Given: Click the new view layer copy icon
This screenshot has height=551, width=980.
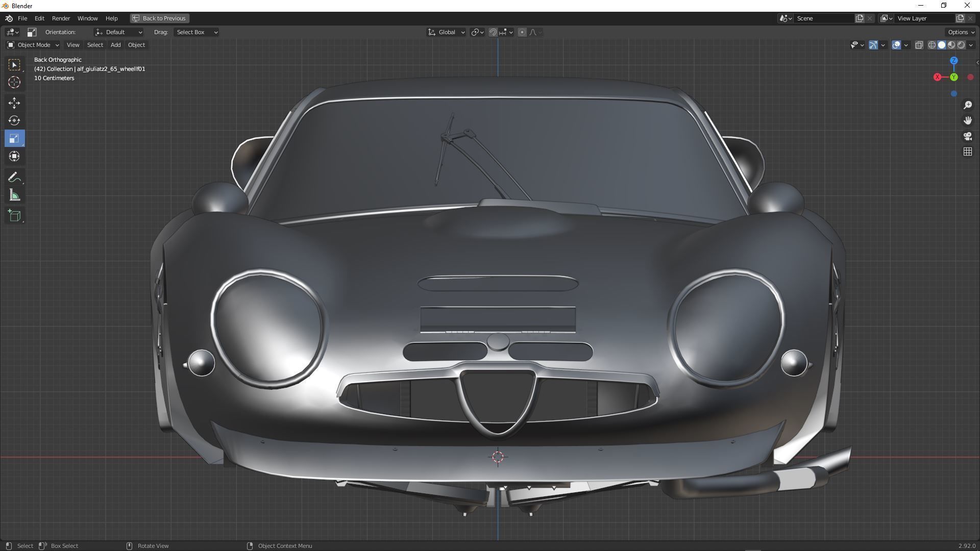Looking at the screenshot, I should (x=960, y=18).
